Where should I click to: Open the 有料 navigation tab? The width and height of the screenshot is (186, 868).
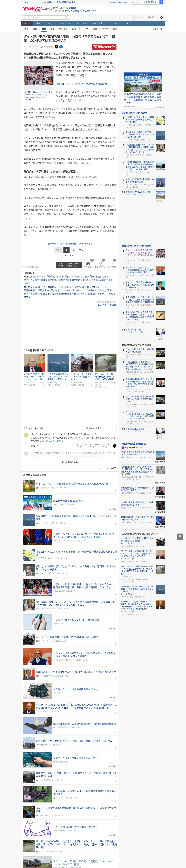(128, 24)
